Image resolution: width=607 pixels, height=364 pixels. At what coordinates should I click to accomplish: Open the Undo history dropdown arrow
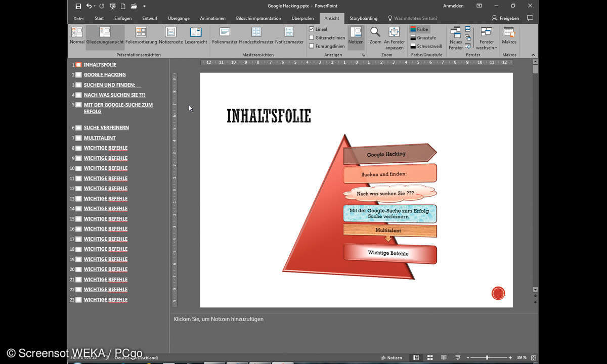[x=95, y=6]
